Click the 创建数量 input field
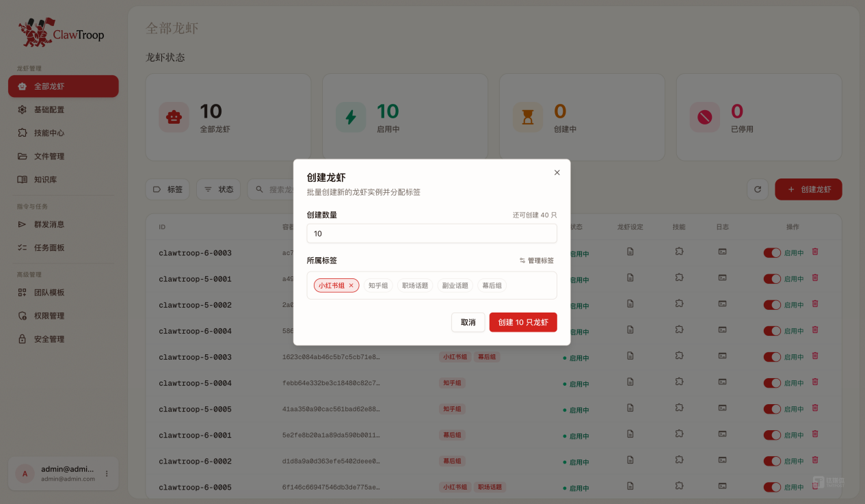865x504 pixels. 431,234
